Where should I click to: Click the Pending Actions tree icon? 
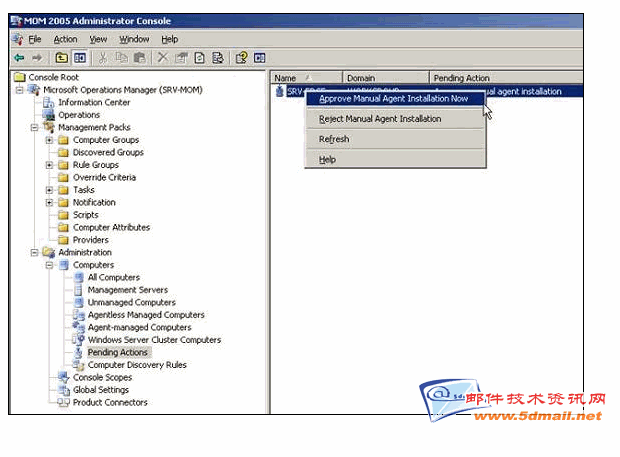[x=79, y=352]
